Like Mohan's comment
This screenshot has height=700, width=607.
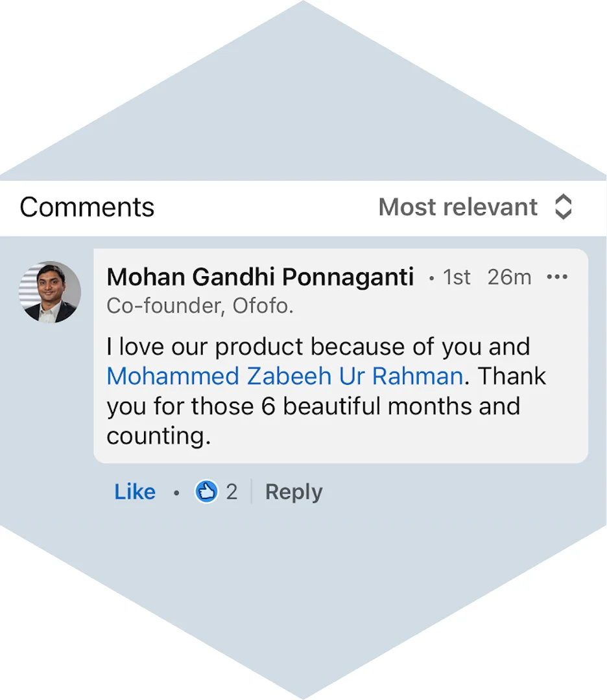coord(135,492)
